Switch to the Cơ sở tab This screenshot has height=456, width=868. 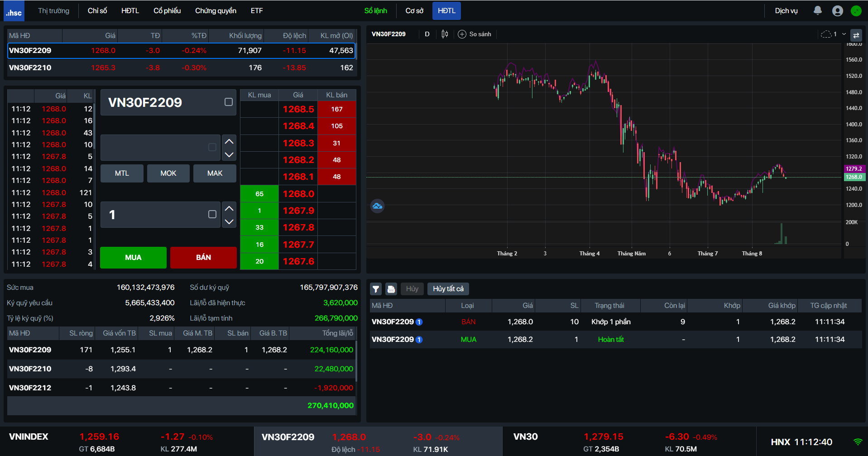[414, 11]
